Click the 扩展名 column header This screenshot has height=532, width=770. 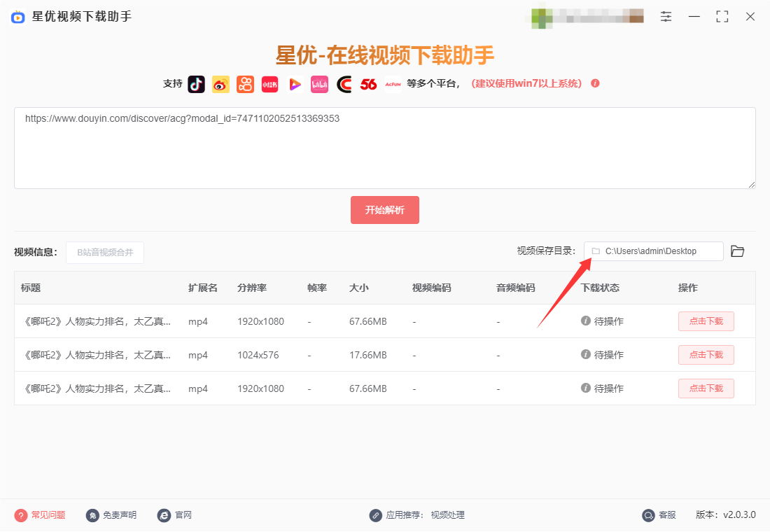pyautogui.click(x=203, y=288)
